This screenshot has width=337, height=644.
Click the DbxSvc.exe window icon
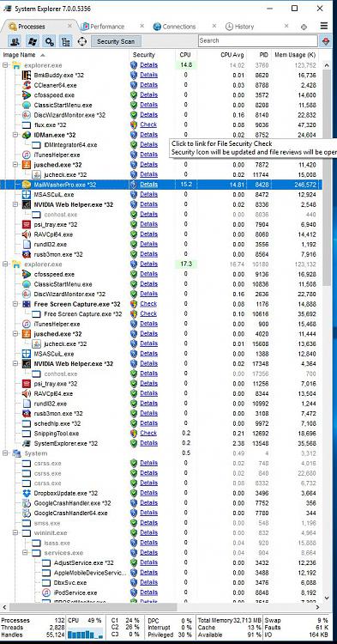(46, 582)
